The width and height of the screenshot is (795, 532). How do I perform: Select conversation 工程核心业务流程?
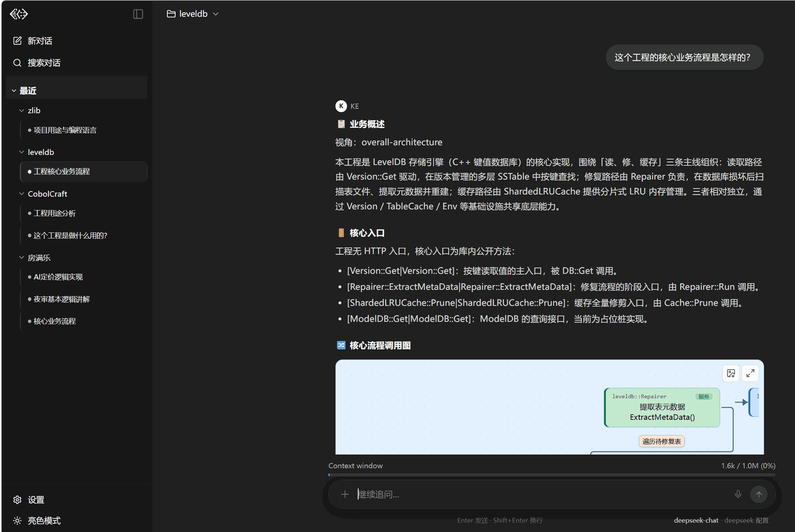[x=84, y=171]
